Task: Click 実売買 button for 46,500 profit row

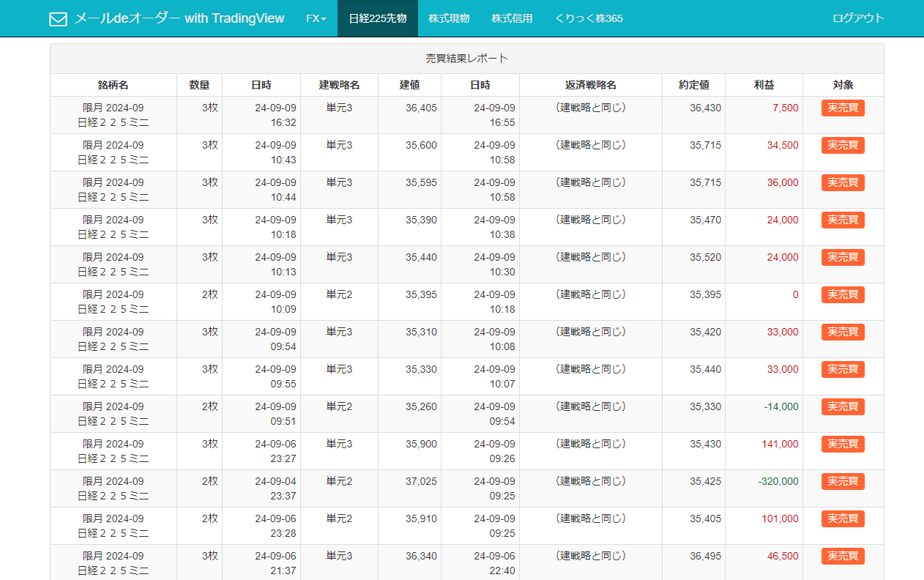Action: point(843,557)
